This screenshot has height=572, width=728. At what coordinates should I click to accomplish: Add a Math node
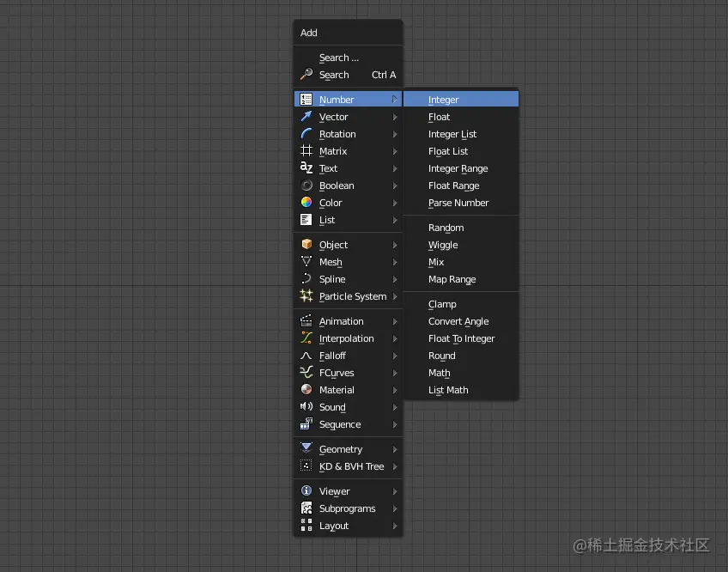[460, 373]
